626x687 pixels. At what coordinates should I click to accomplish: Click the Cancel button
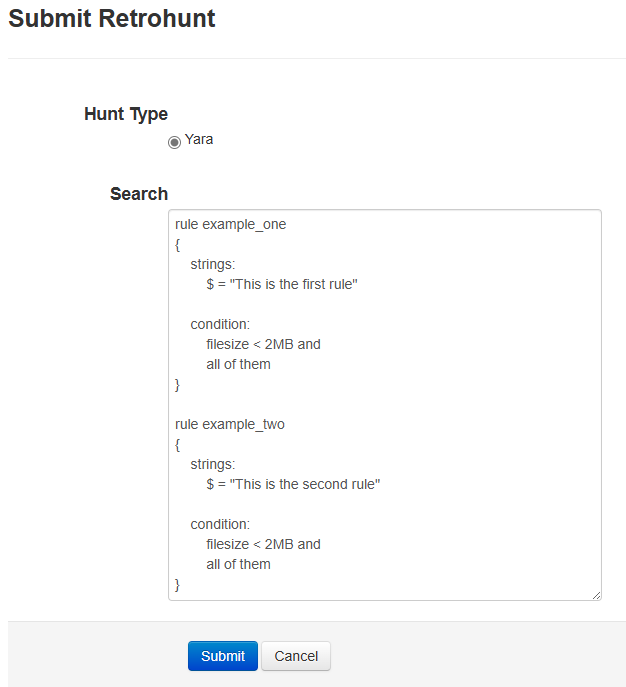tap(296, 656)
